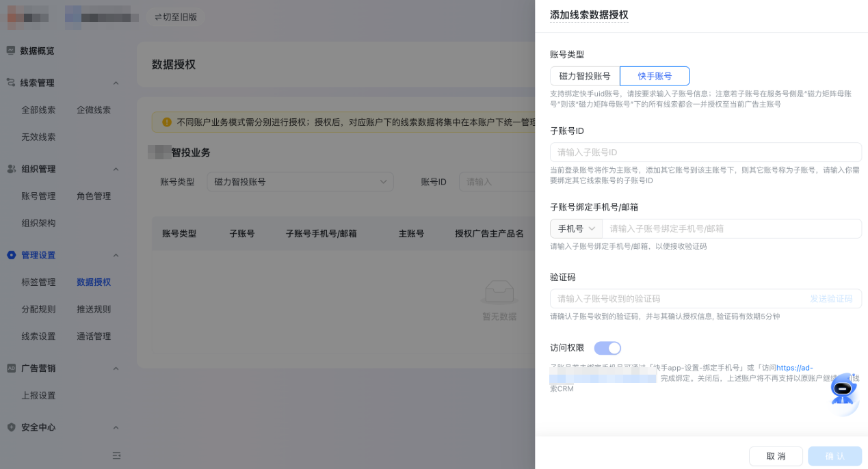Focus the 账号ID filter input
Viewport: 868px width, 469px height.
pyautogui.click(x=497, y=182)
